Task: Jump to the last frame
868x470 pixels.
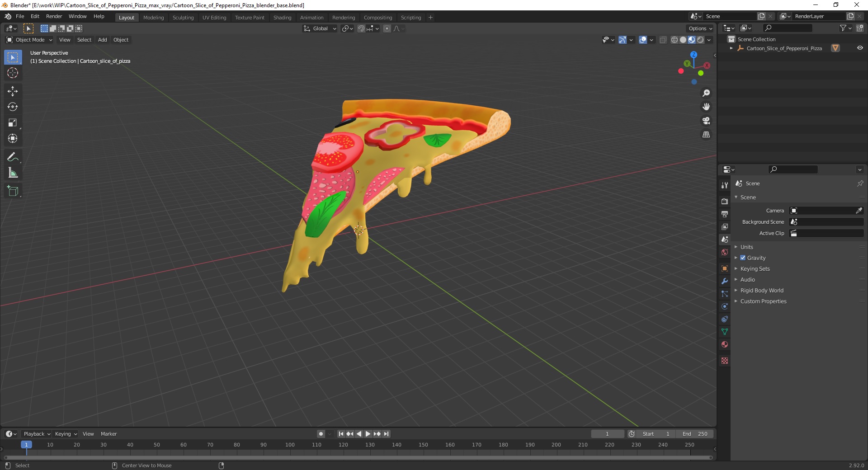Action: [x=386, y=434]
